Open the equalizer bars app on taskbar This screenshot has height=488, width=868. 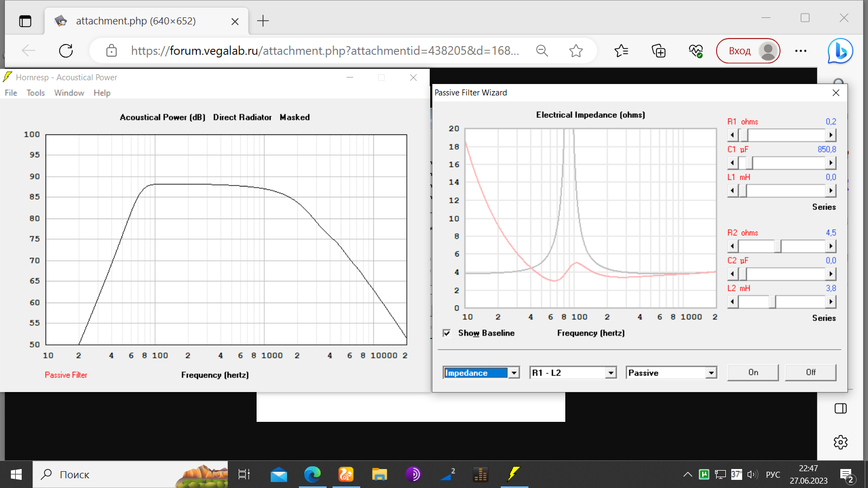coord(480,474)
